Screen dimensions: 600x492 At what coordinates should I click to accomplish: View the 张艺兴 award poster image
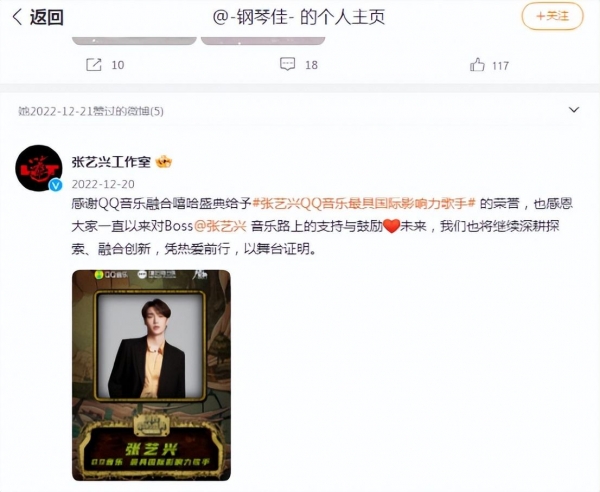(x=152, y=375)
